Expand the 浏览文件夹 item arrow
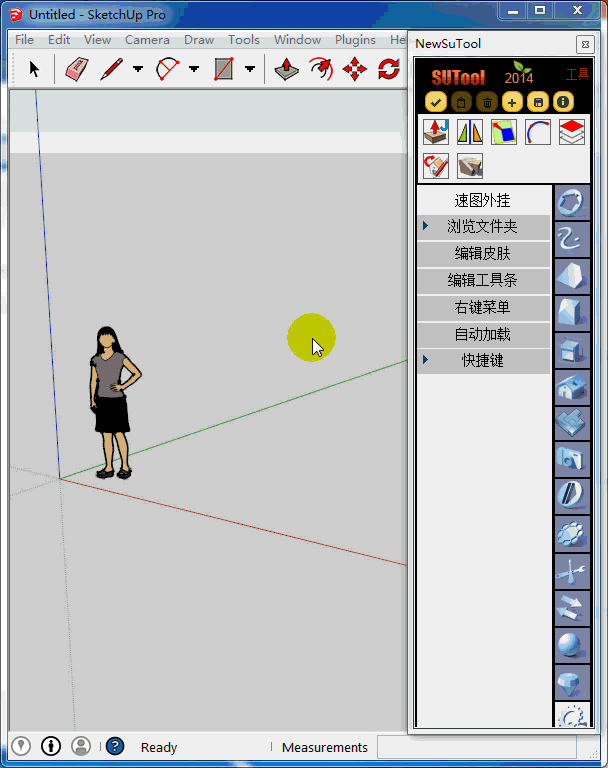Image resolution: width=608 pixels, height=768 pixels. (425, 225)
